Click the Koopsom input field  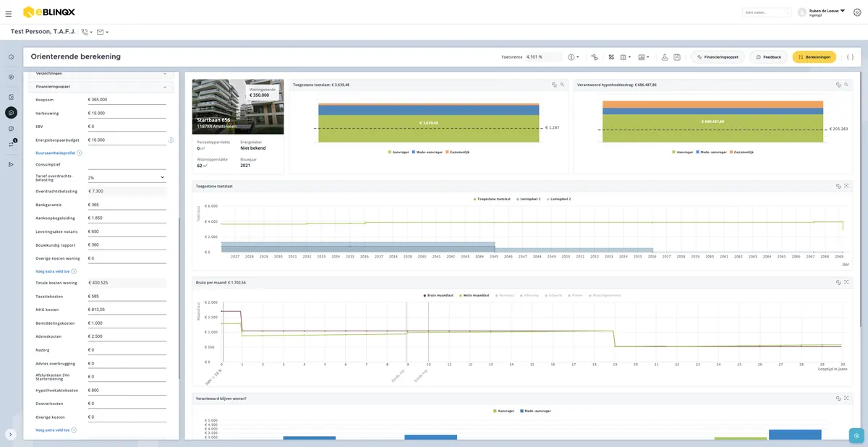[127, 100]
